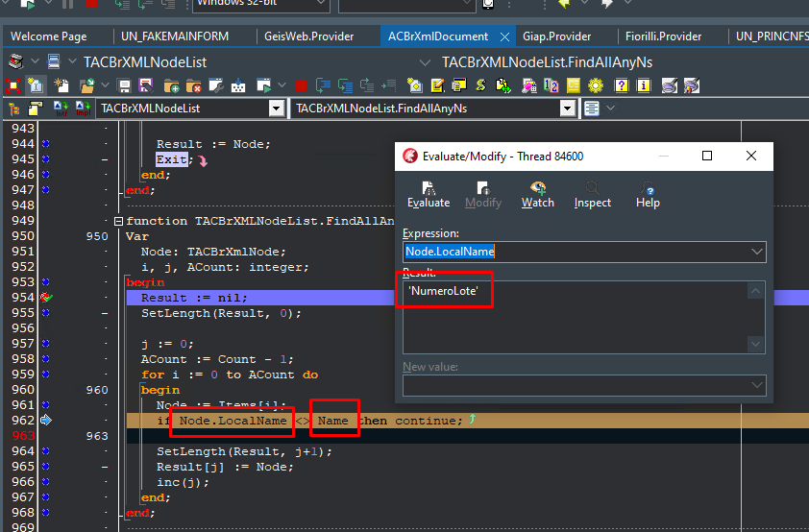Click the pink eraser with grid icon
Image resolution: width=809 pixels, height=532 pixels.
pos(529,85)
